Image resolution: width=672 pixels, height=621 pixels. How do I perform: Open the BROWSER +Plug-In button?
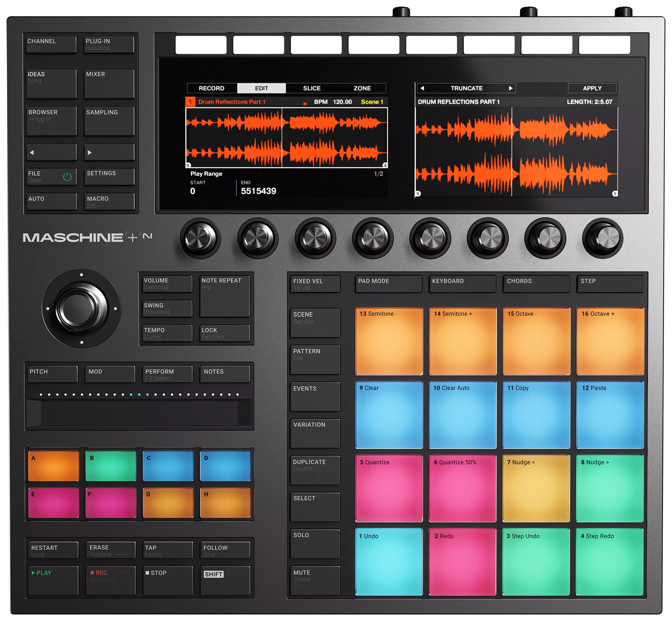click(52, 121)
